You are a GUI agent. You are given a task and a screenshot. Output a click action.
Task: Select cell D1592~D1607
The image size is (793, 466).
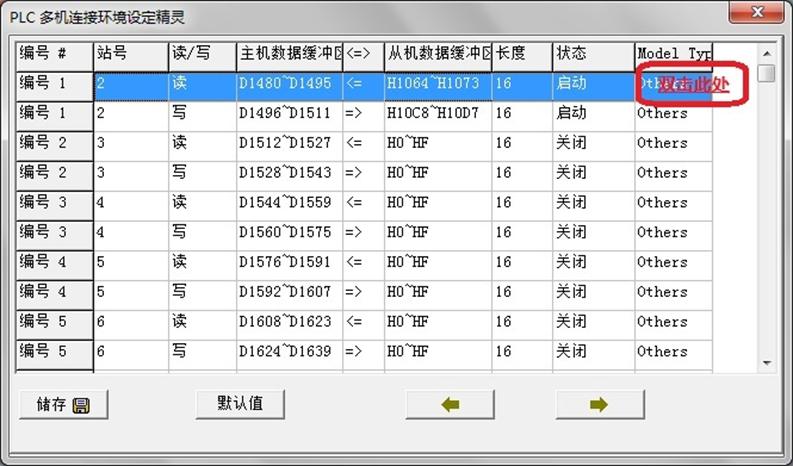[289, 296]
